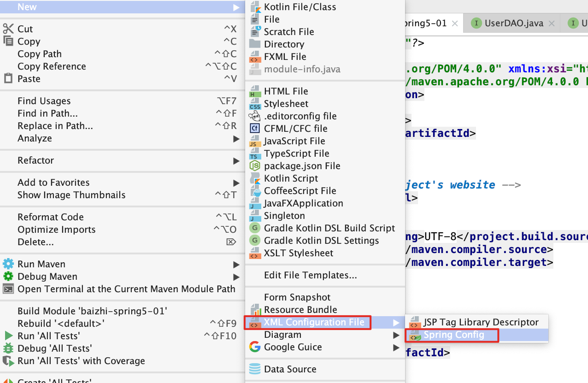Expand the Google Guice submenu arrow

click(x=396, y=348)
